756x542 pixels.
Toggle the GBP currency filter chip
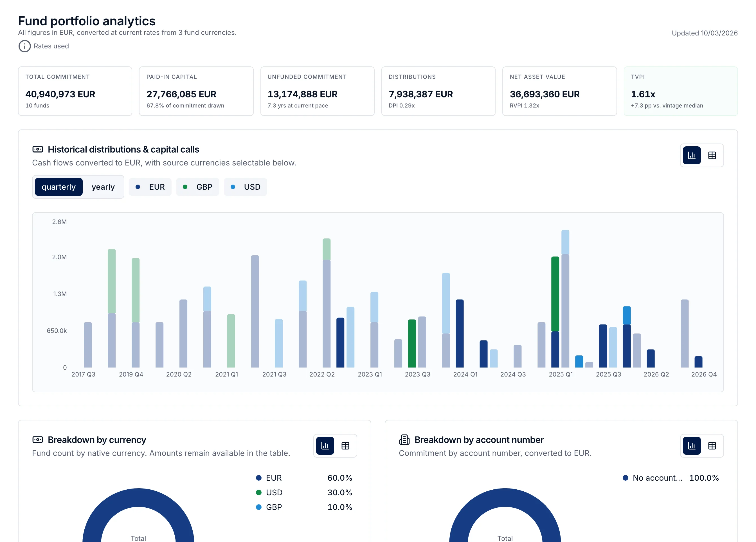(197, 187)
